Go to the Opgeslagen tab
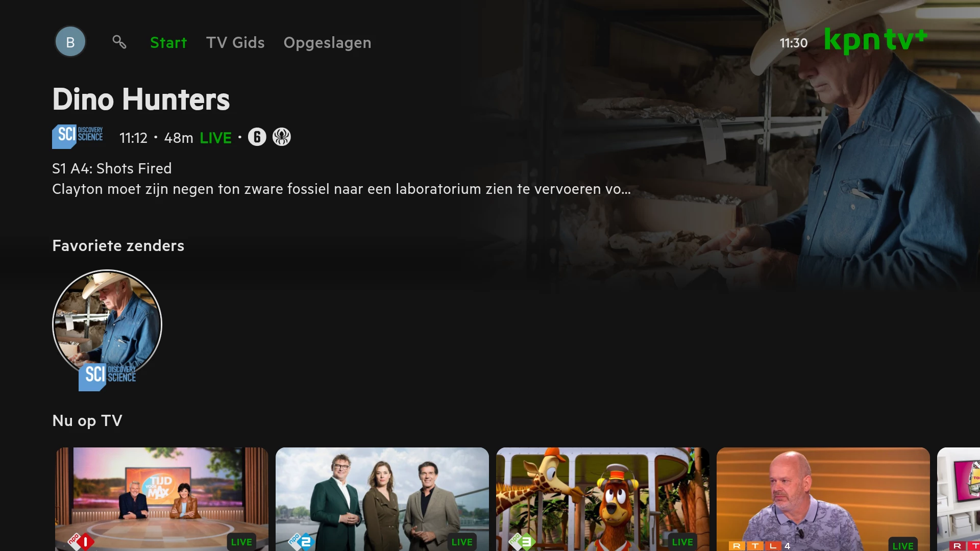This screenshot has height=551, width=980. [327, 43]
